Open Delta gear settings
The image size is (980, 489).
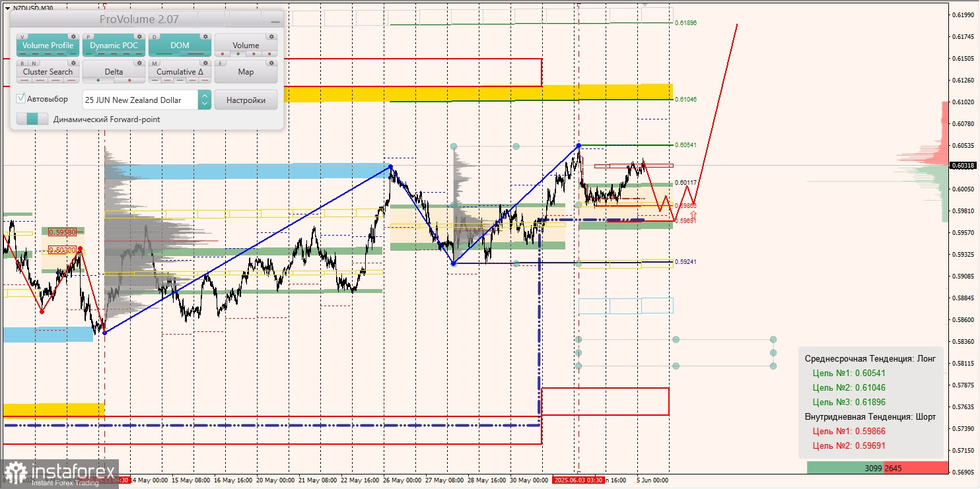coord(139,63)
